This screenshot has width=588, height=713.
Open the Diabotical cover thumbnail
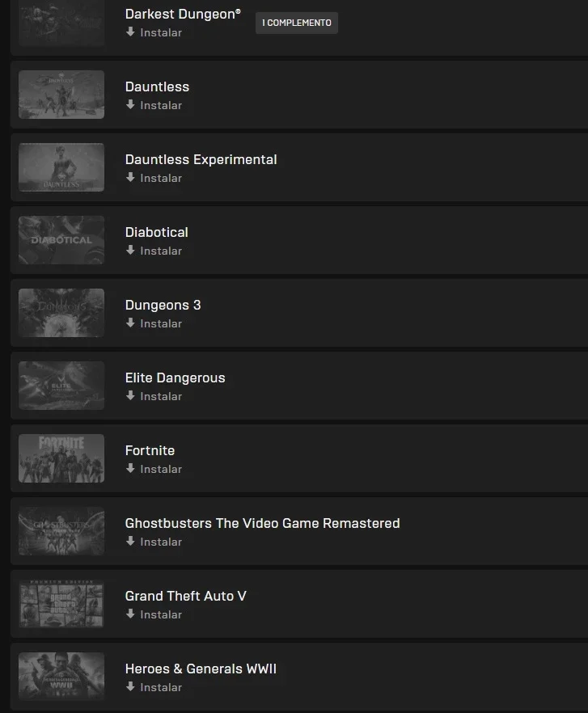coord(61,240)
